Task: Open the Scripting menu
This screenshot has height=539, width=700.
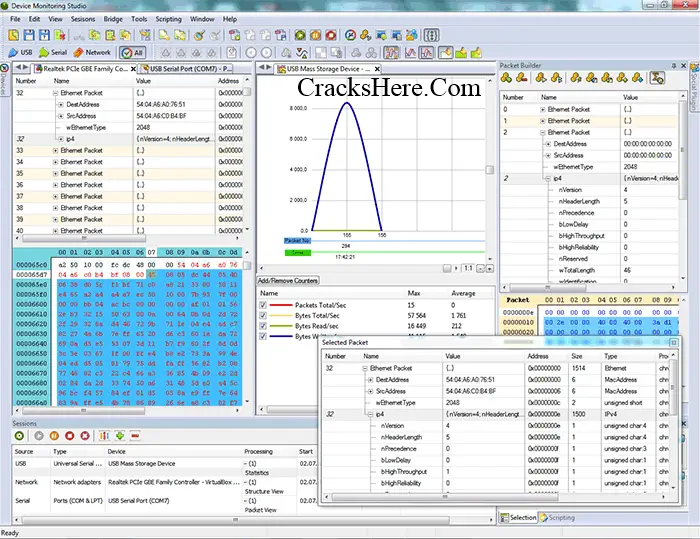Action: 168,19
